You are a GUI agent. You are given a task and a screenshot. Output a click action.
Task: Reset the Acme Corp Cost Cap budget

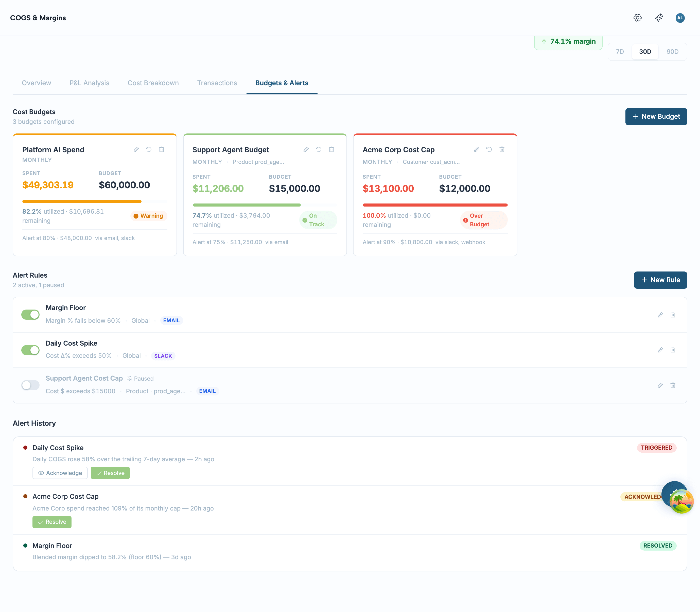click(489, 149)
